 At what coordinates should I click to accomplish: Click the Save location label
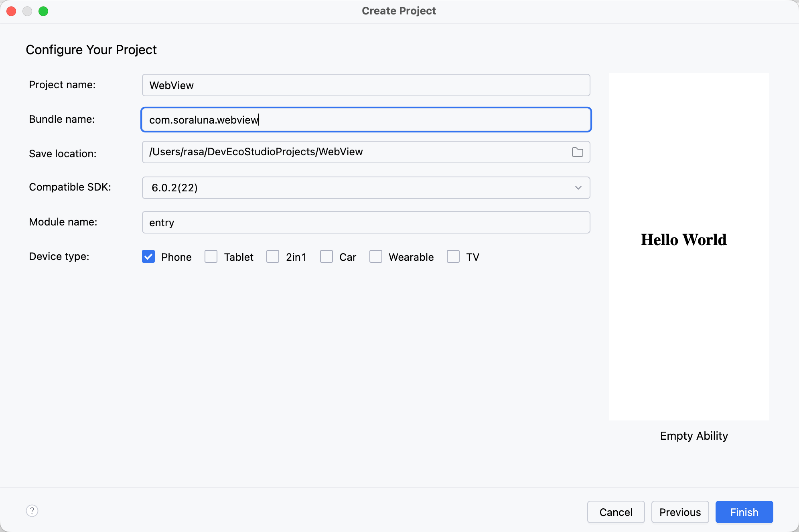pos(63,154)
